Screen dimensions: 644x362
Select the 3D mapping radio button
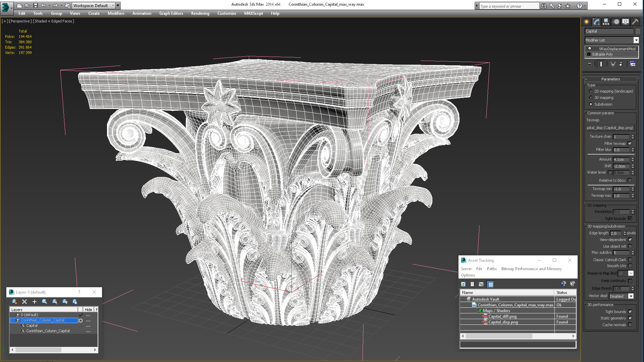591,98
